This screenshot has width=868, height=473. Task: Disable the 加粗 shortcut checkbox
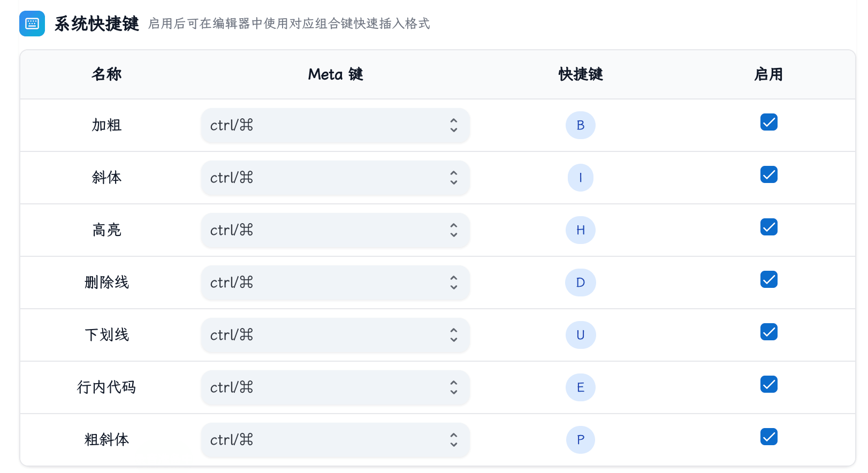[x=769, y=122]
